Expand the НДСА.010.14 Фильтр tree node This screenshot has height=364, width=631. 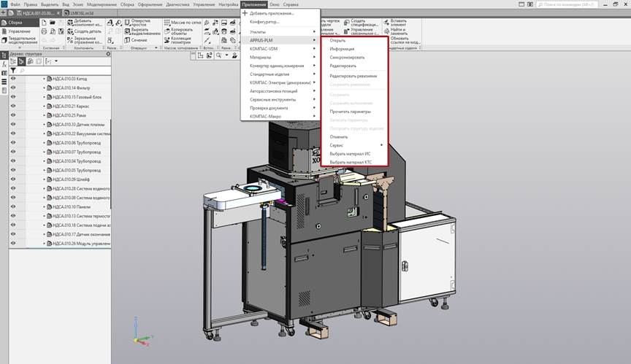44,88
